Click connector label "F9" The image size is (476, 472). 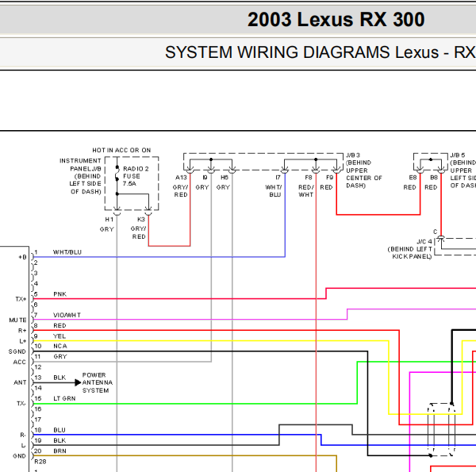click(330, 178)
